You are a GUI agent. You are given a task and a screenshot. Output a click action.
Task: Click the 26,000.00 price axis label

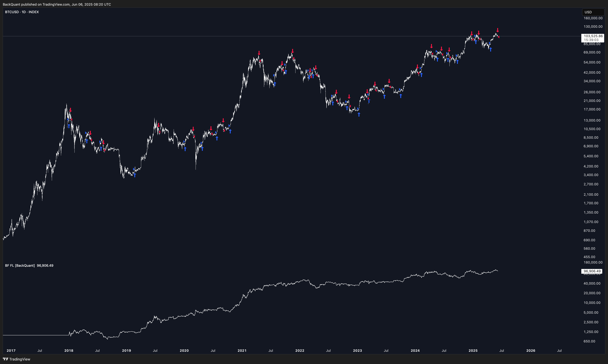tap(592, 92)
